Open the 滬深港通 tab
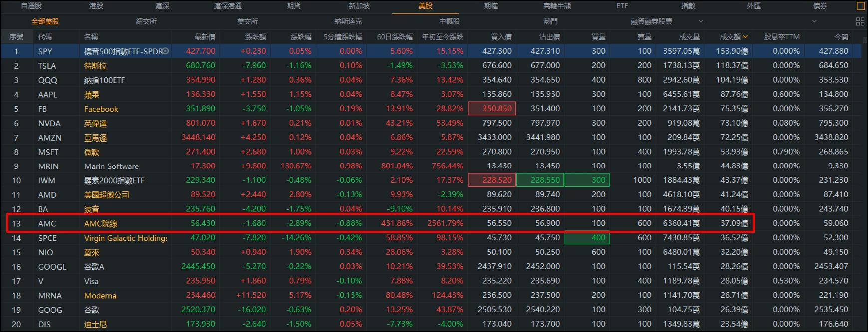 (228, 6)
